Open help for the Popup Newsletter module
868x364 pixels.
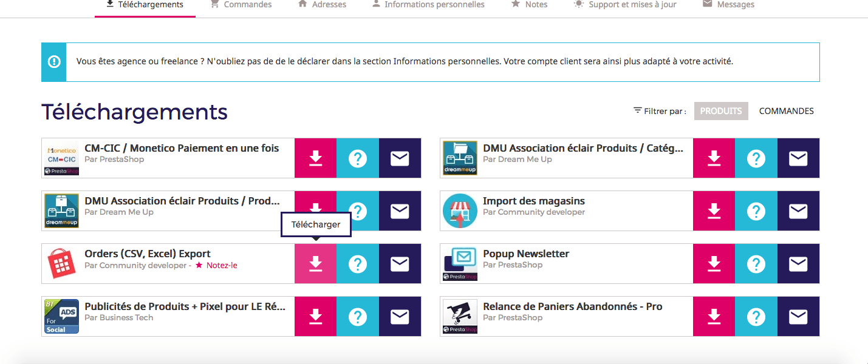pos(756,264)
